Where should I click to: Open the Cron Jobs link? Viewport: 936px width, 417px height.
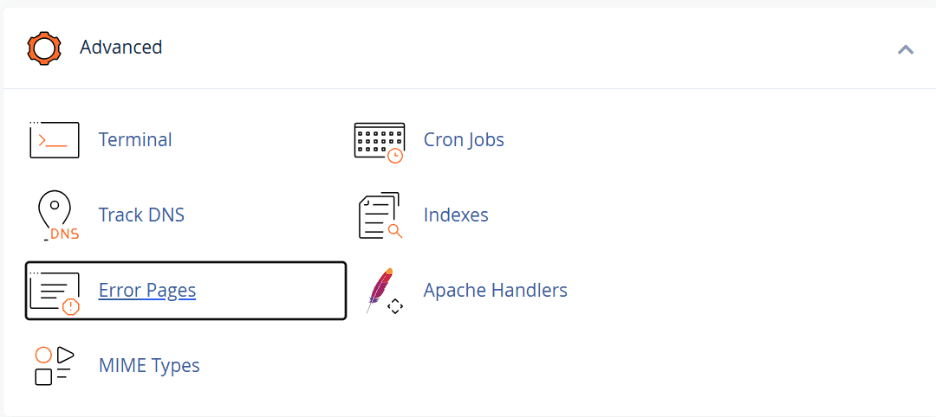(463, 140)
